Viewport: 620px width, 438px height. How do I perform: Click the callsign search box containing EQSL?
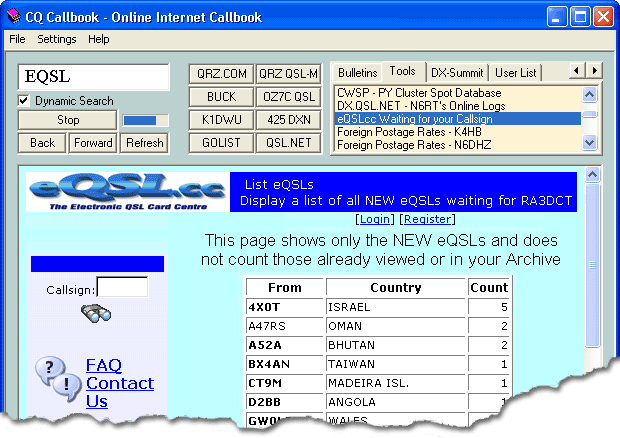(x=94, y=77)
